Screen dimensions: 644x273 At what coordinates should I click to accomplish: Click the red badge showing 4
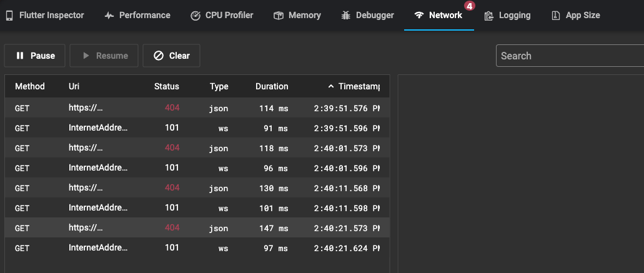tap(470, 6)
